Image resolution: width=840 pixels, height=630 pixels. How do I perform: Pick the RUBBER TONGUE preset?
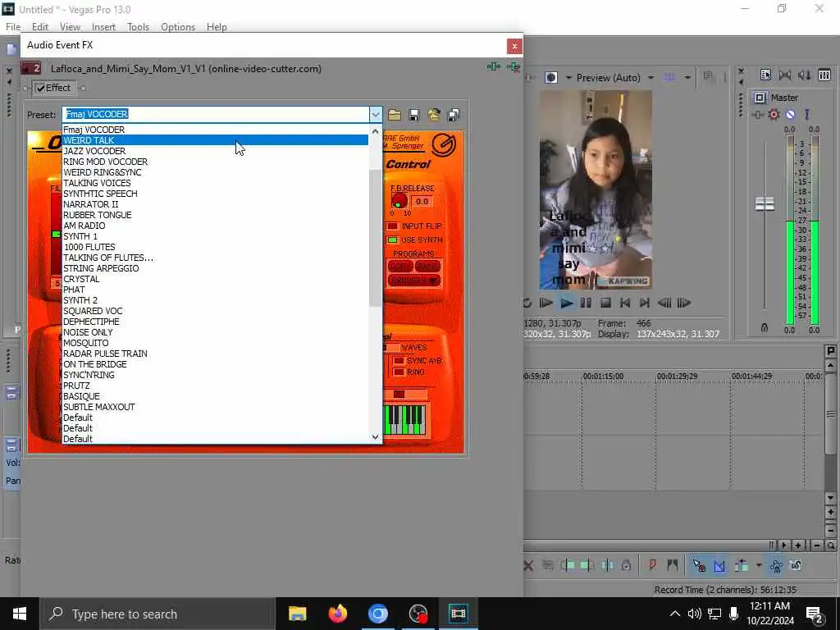click(216, 215)
